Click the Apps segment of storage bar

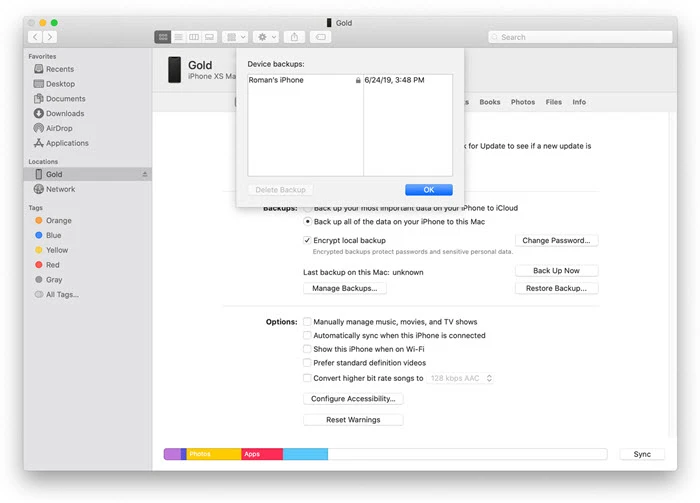tap(262, 454)
